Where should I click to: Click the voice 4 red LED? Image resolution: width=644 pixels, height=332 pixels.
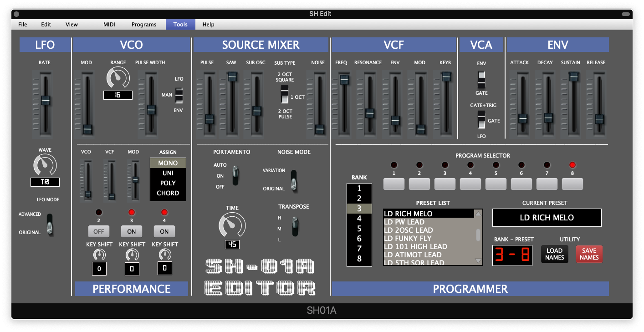click(x=164, y=212)
